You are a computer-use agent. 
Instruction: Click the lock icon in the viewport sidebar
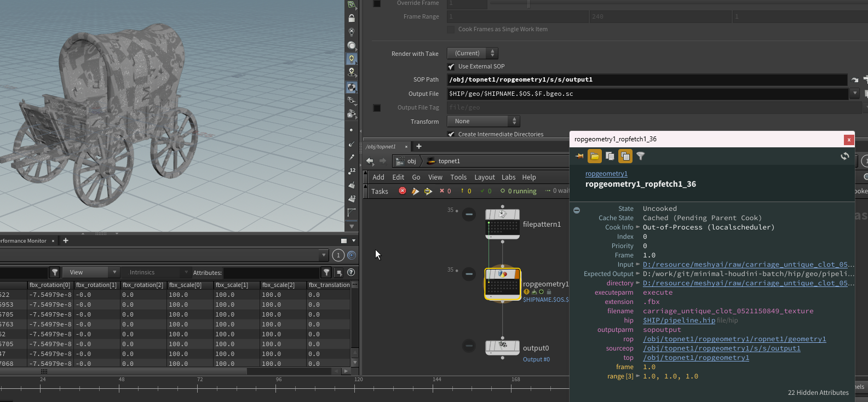click(x=352, y=18)
